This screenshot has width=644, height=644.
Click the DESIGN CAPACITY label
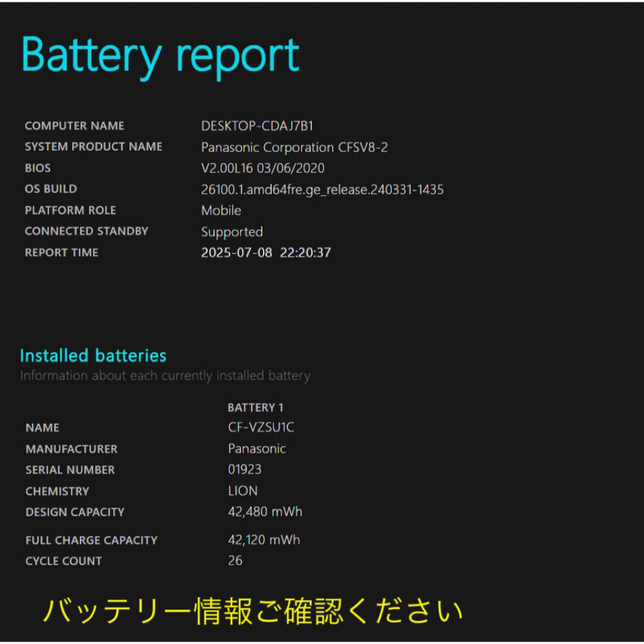pyautogui.click(x=75, y=512)
